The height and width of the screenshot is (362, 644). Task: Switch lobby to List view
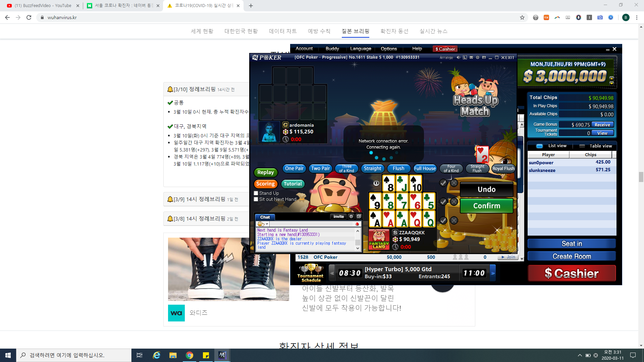[551, 146]
